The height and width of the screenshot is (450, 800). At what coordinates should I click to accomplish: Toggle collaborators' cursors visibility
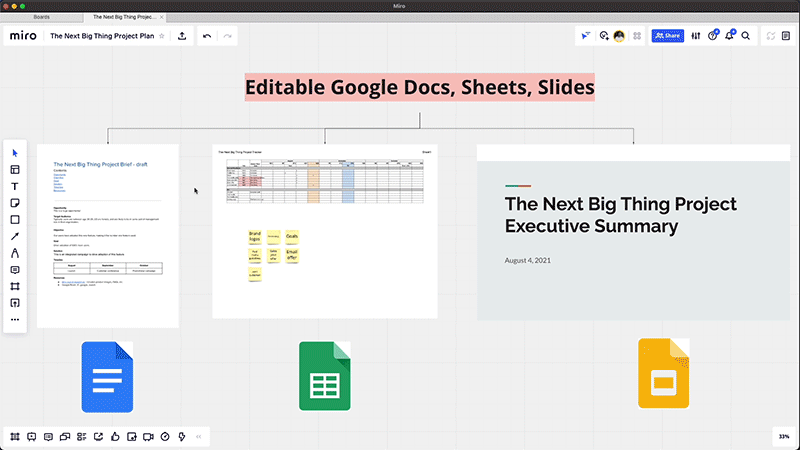point(586,36)
